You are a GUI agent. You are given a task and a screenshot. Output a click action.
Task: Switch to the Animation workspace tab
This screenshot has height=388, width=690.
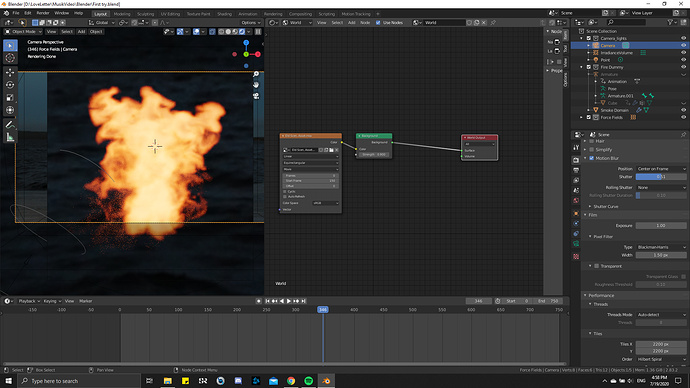[248, 14]
